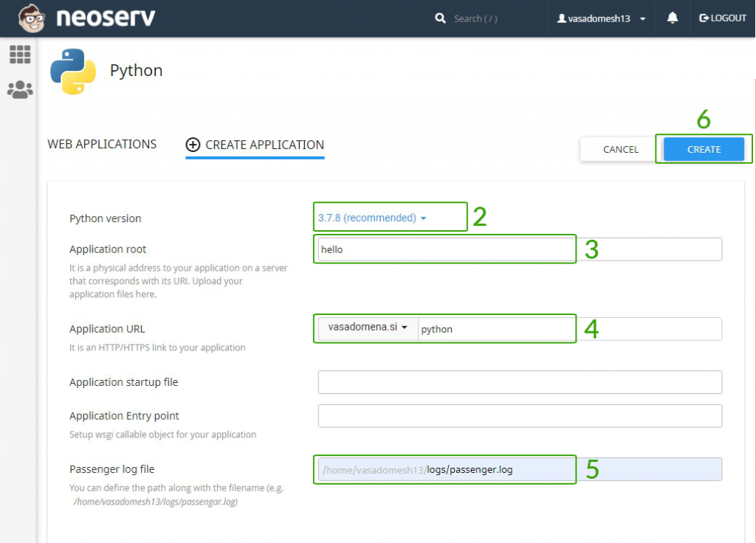
Task: Select the users icon in the sidebar
Action: (x=20, y=89)
